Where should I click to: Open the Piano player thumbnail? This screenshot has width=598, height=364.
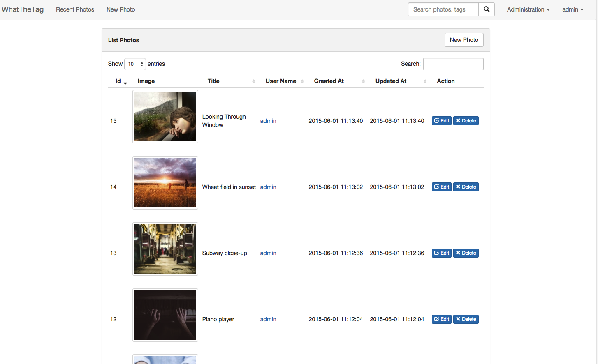point(165,315)
